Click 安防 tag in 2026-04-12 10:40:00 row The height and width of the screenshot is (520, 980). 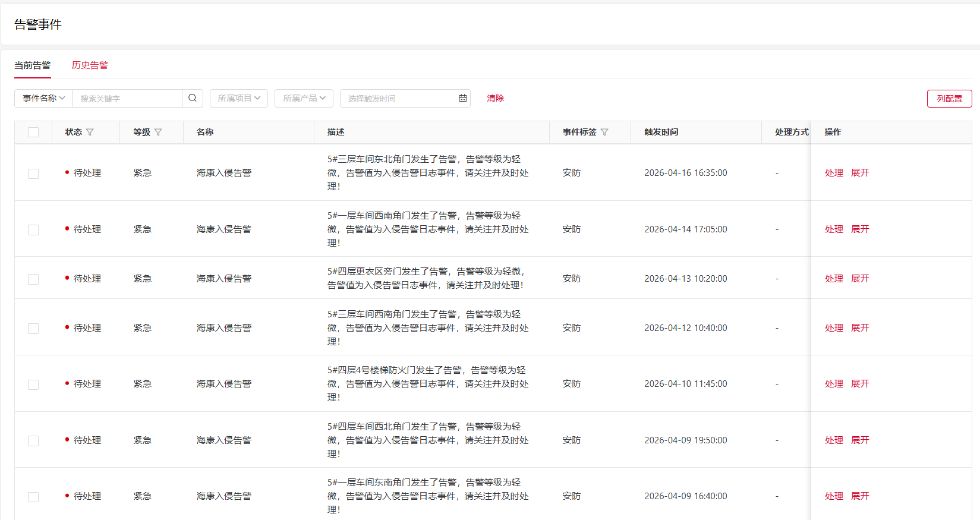pos(572,328)
